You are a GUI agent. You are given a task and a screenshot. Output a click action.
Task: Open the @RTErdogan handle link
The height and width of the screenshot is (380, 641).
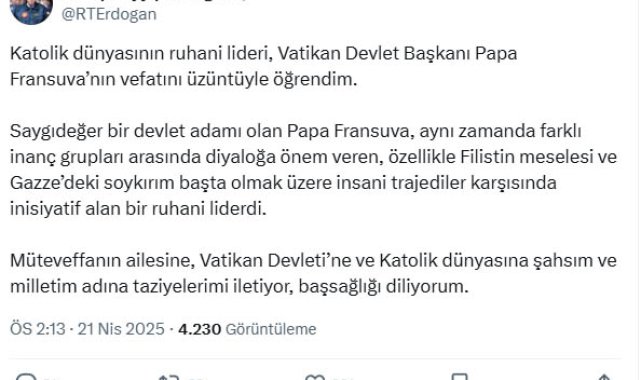(109, 14)
